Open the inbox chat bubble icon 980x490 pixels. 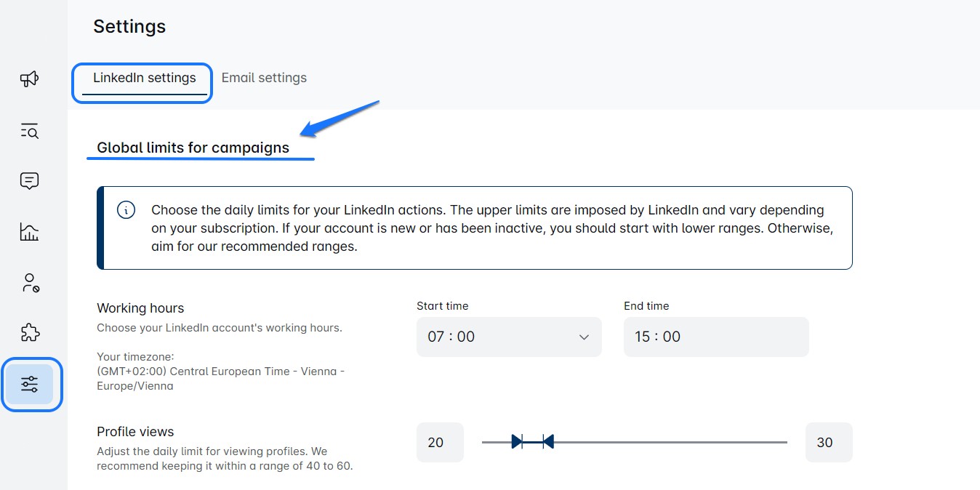coord(29,181)
